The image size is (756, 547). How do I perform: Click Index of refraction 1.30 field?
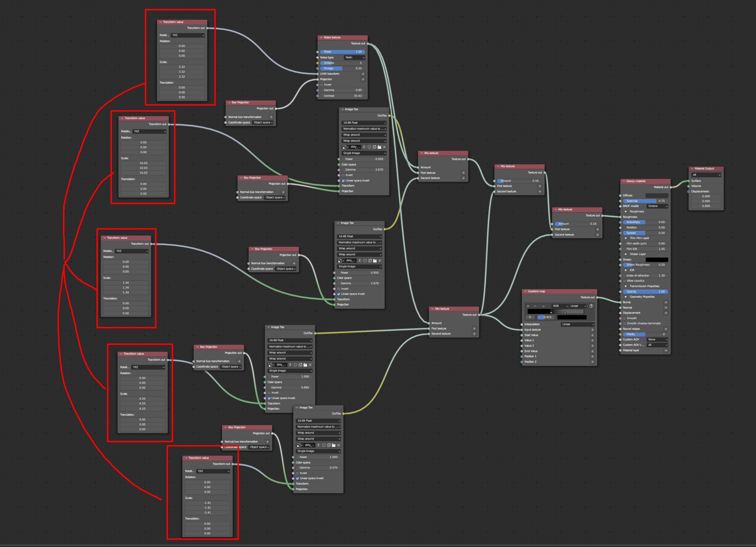coord(645,276)
